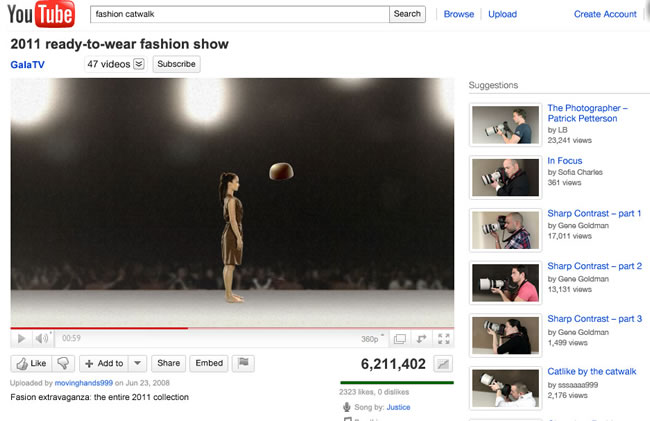Viewport: 650px width, 421px height.
Task: Like the video
Action: point(31,363)
